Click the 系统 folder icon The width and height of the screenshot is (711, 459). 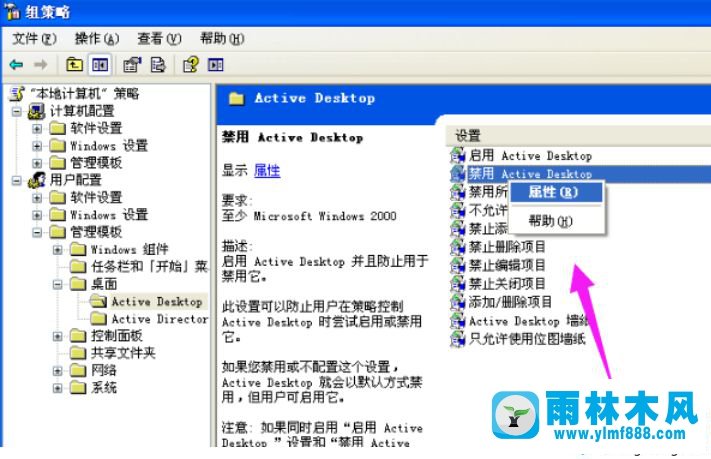point(78,388)
